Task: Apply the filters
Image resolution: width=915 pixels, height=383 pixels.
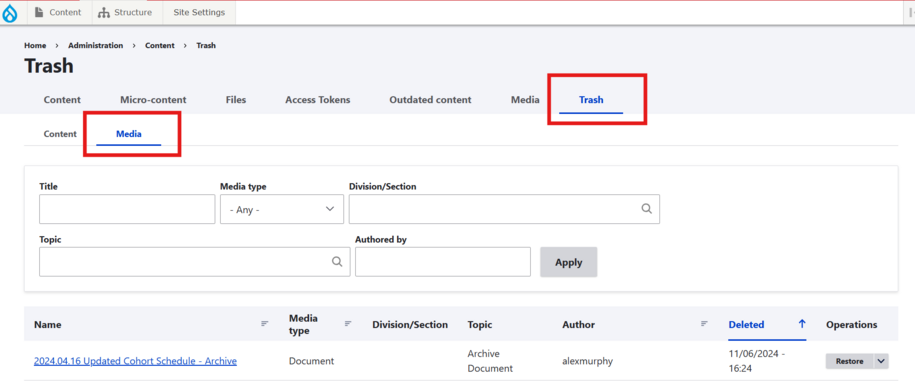Action: click(x=569, y=262)
